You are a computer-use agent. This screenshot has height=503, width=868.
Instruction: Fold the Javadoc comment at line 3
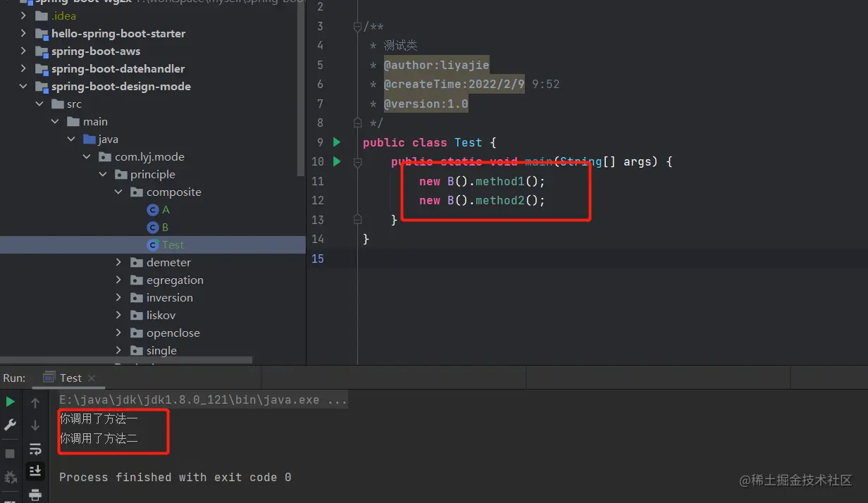click(357, 27)
